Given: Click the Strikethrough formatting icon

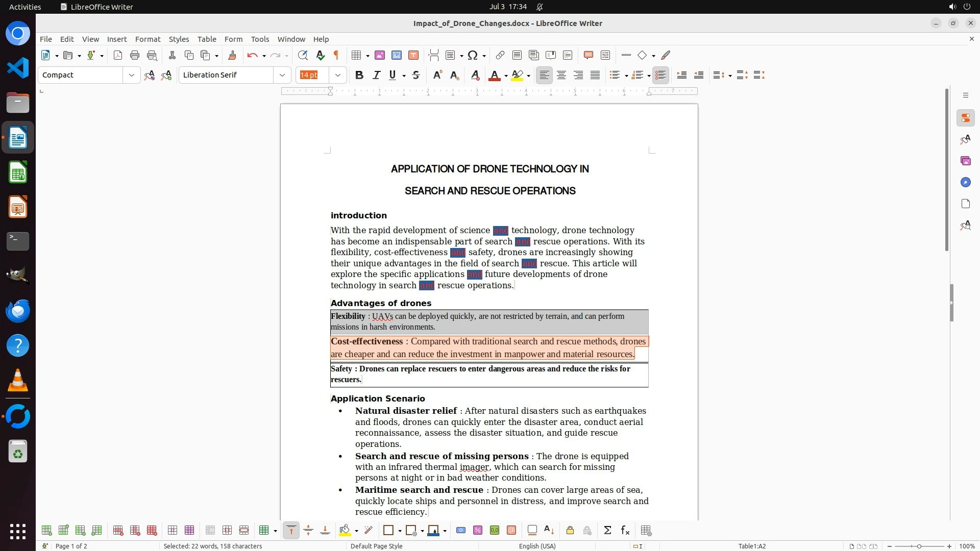Looking at the screenshot, I should pos(416,75).
